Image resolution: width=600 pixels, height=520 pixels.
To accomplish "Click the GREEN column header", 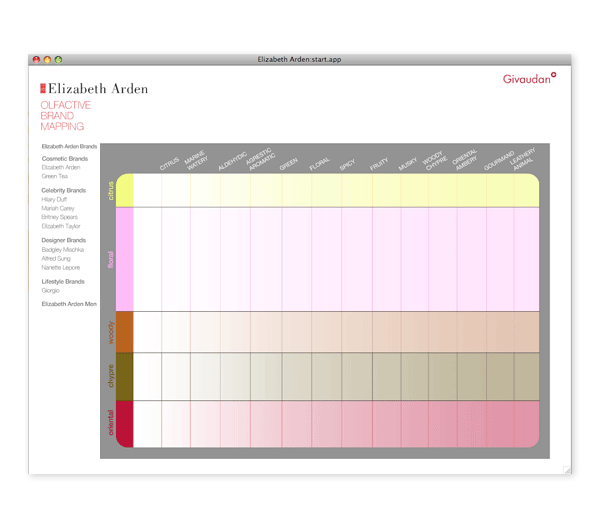I will pos(289,164).
